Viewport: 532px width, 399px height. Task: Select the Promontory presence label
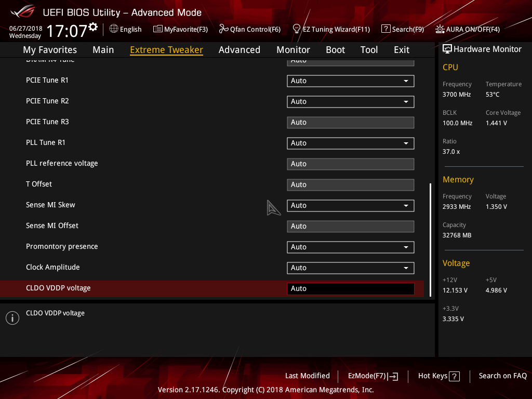point(62,246)
